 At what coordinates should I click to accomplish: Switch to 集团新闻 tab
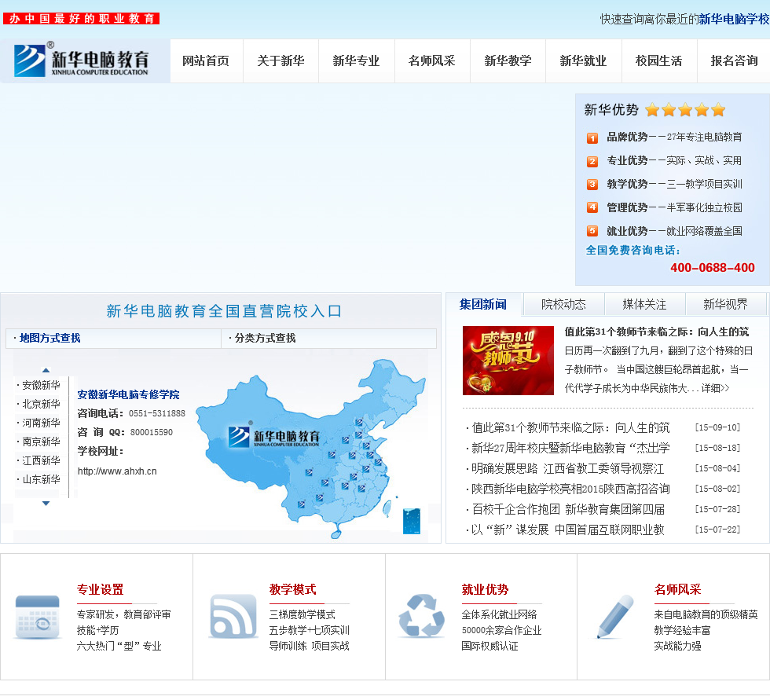(x=483, y=304)
